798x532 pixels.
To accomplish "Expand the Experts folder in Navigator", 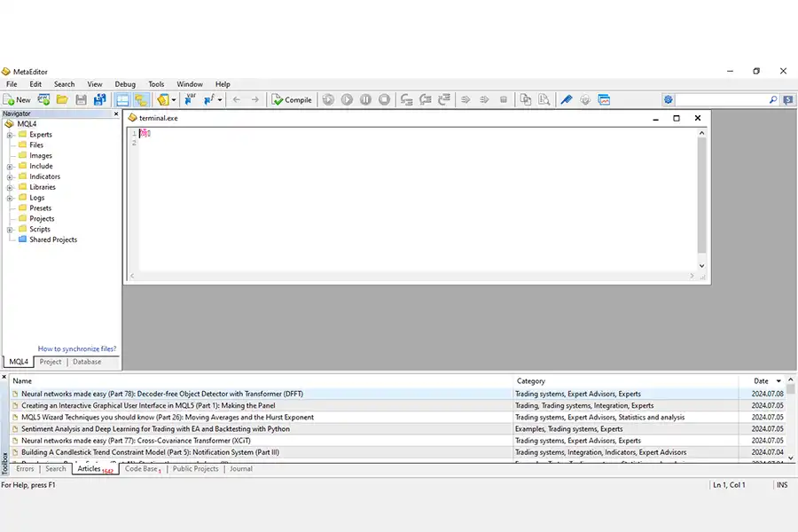I will 10,135.
